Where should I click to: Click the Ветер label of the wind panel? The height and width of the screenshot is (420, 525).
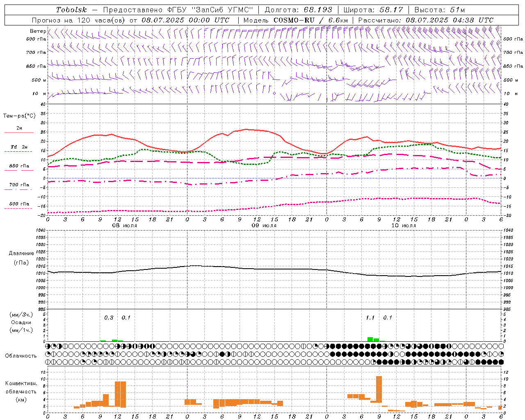pyautogui.click(x=38, y=31)
